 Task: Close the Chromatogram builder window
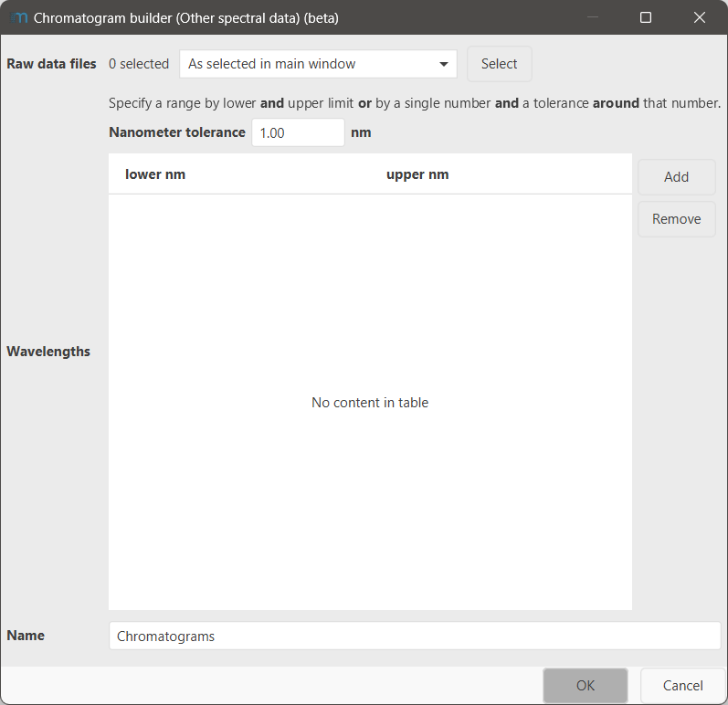tap(699, 17)
